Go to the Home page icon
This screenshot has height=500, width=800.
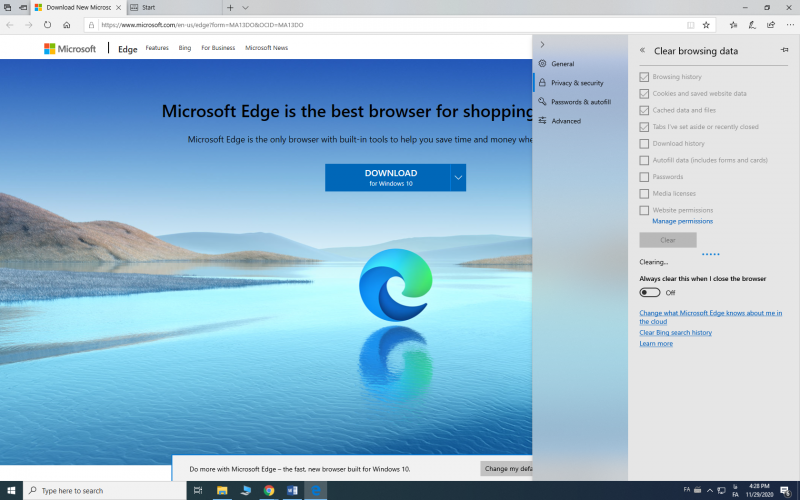pos(66,24)
